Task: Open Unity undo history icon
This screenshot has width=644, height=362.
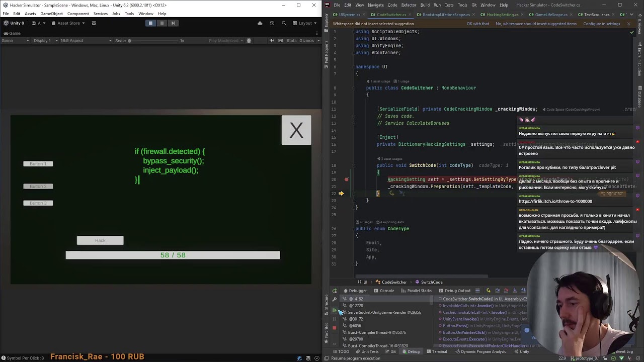Action: [x=272, y=23]
